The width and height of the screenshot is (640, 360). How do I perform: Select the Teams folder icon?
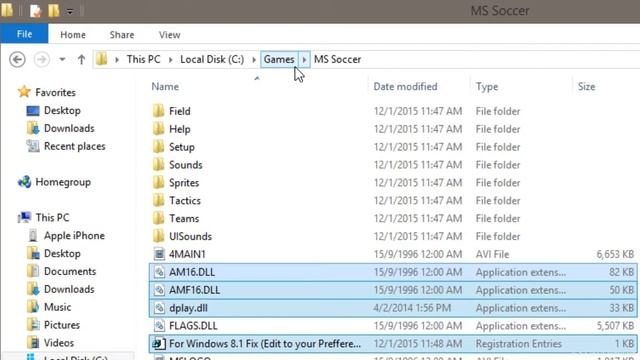[159, 218]
